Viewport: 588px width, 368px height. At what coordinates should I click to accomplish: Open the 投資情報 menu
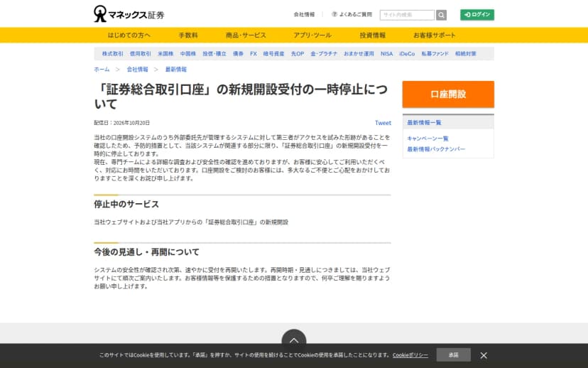pyautogui.click(x=372, y=36)
